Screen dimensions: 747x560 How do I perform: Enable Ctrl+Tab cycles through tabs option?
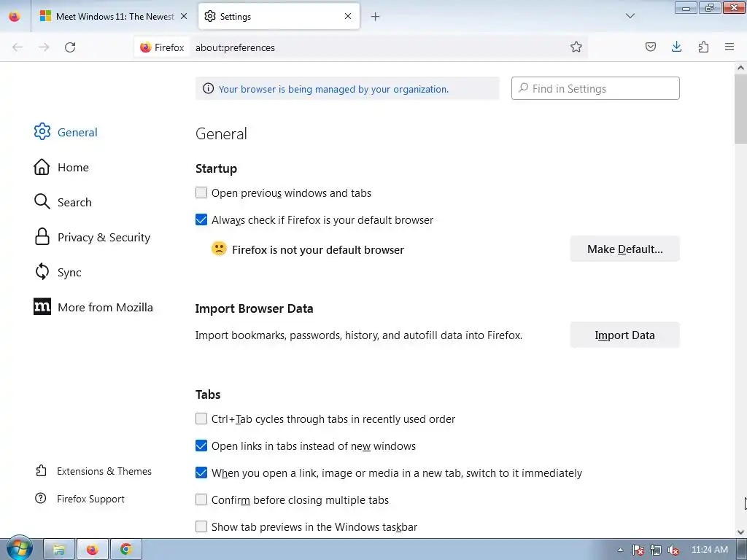201,419
